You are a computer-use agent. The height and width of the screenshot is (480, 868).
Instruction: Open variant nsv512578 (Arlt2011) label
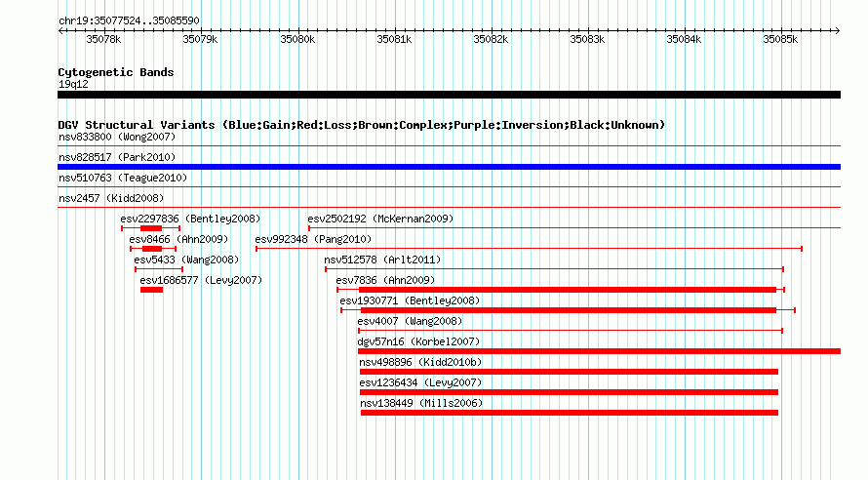[382, 260]
